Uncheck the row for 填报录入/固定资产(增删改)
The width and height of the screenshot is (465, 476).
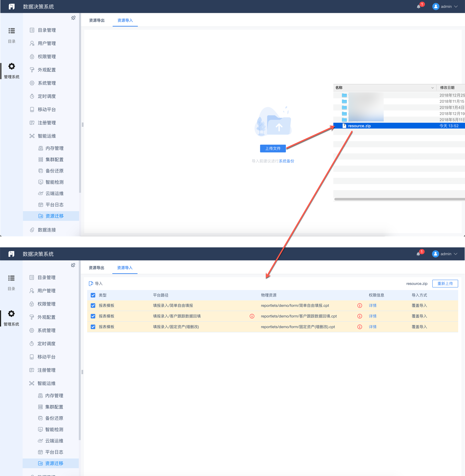click(93, 327)
